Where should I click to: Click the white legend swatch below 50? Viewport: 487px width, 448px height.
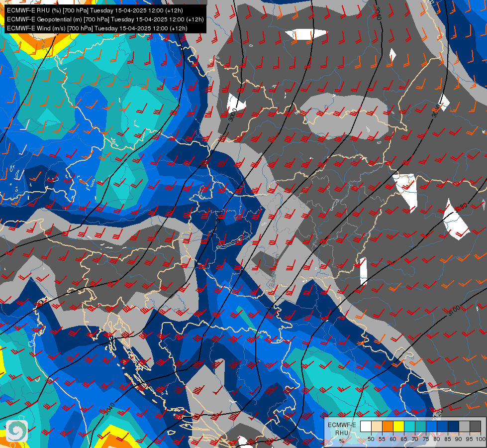tap(366, 426)
